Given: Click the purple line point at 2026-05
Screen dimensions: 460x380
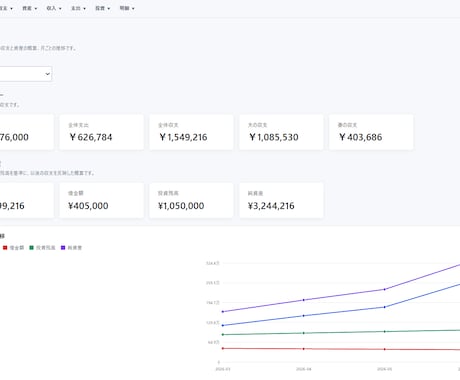Looking at the screenshot, I should [385, 289].
